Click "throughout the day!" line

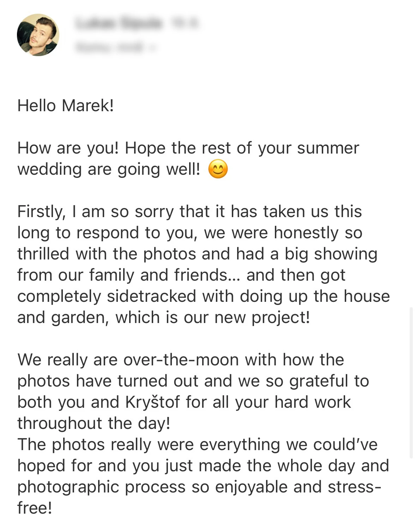tap(94, 423)
